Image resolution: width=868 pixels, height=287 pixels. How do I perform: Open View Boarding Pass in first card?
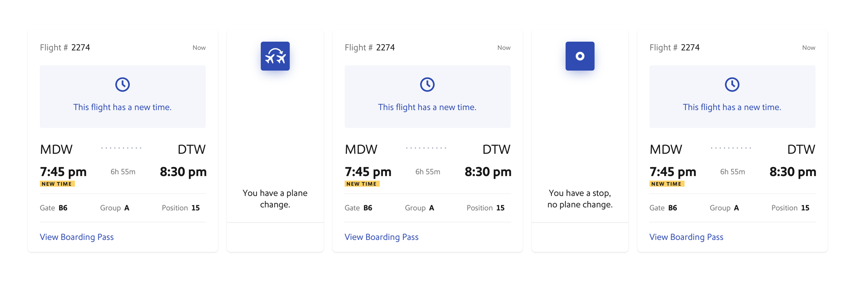[77, 237]
